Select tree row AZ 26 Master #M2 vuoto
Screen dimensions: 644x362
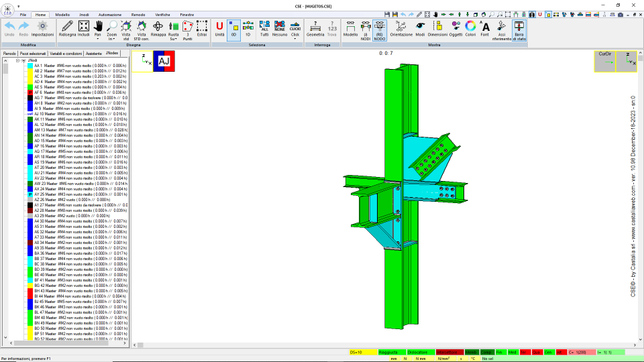click(x=72, y=200)
